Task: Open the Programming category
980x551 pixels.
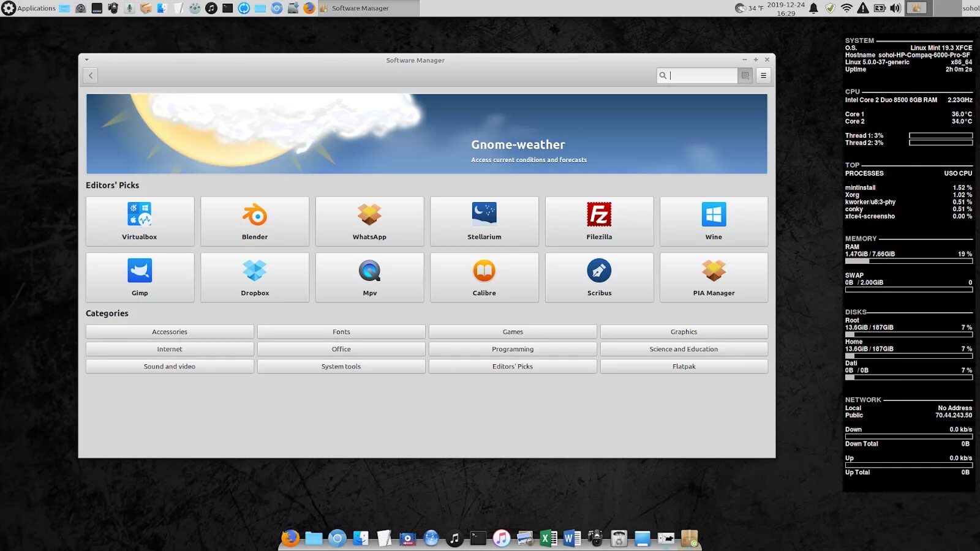Action: (513, 349)
